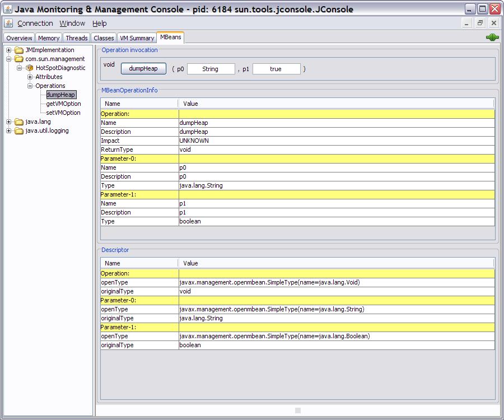Image resolution: width=504 pixels, height=420 pixels.
Task: Click Value column header in Descriptor table
Action: click(x=336, y=263)
